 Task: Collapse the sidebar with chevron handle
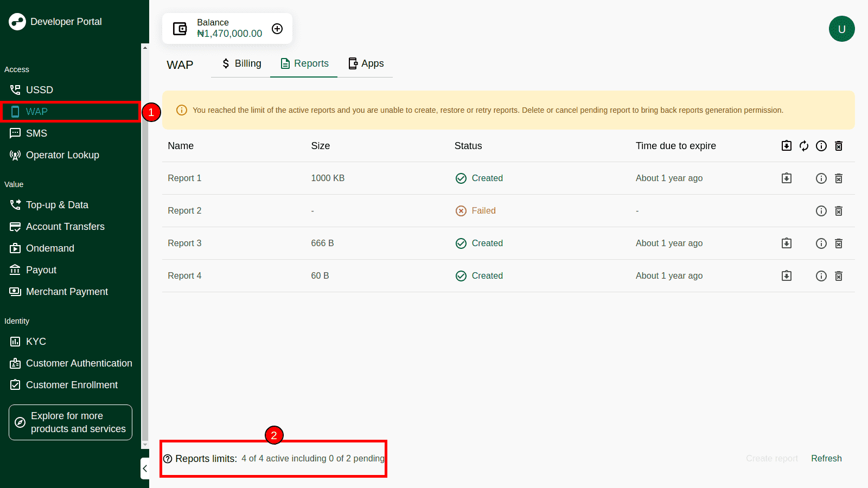pos(145,468)
